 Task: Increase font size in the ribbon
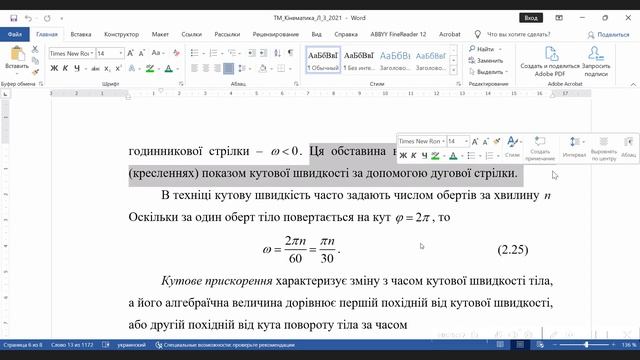pos(130,53)
